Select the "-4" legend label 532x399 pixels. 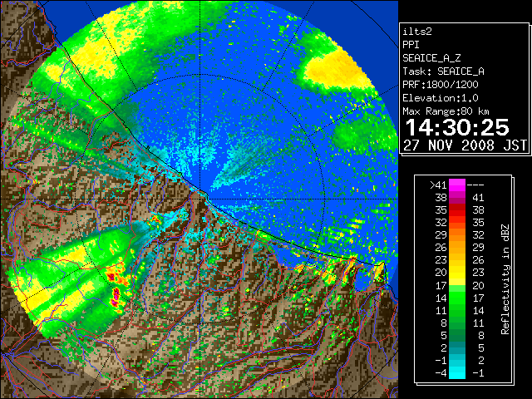[x=441, y=372]
